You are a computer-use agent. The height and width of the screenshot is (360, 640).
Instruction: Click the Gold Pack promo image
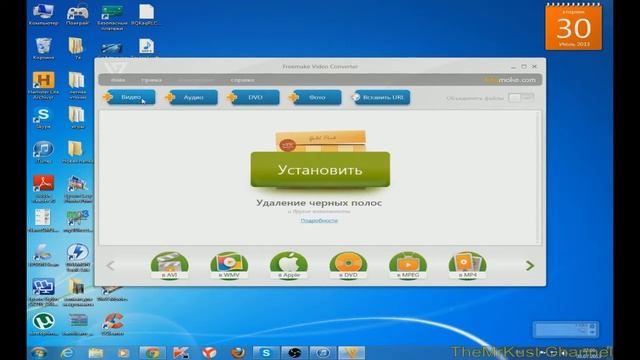tap(320, 141)
